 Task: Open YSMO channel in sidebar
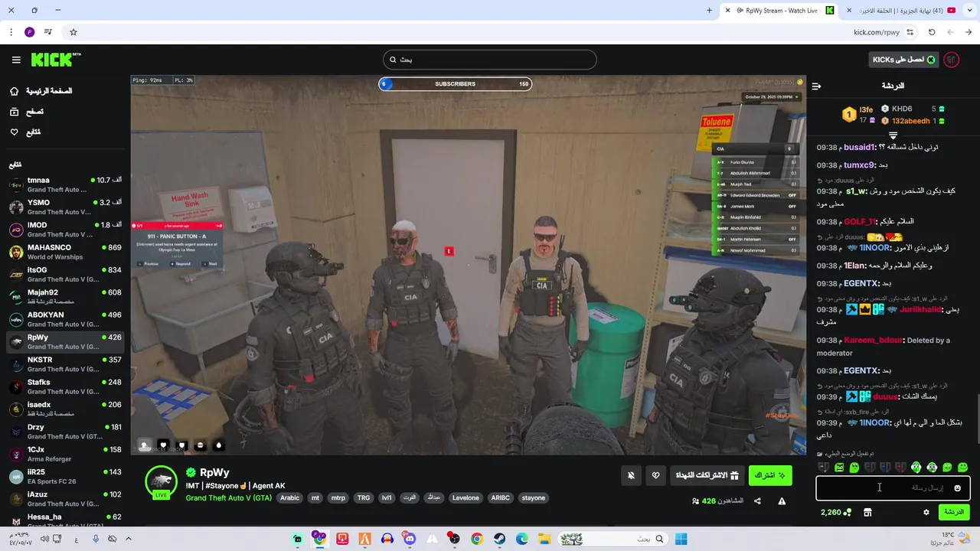point(65,207)
